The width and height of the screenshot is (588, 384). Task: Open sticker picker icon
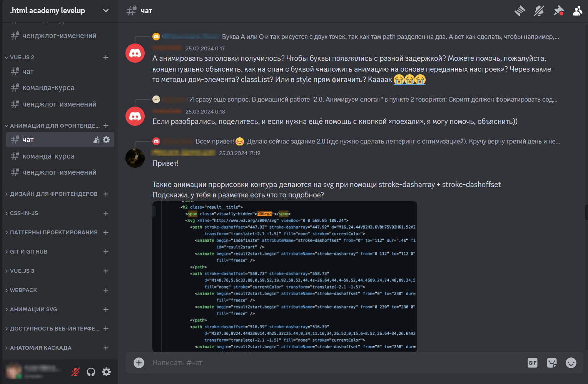pyautogui.click(x=552, y=362)
